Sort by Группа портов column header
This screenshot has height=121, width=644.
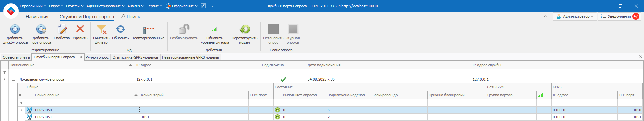pos(511,95)
